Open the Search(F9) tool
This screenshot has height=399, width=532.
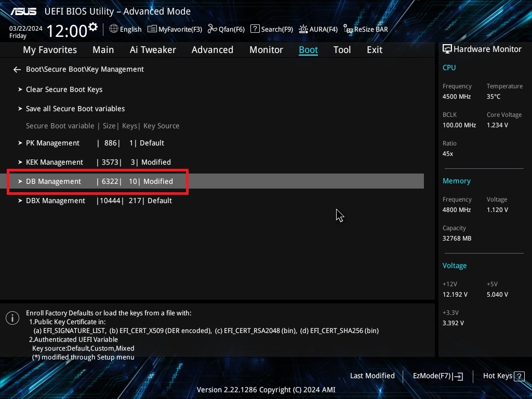(x=271, y=29)
